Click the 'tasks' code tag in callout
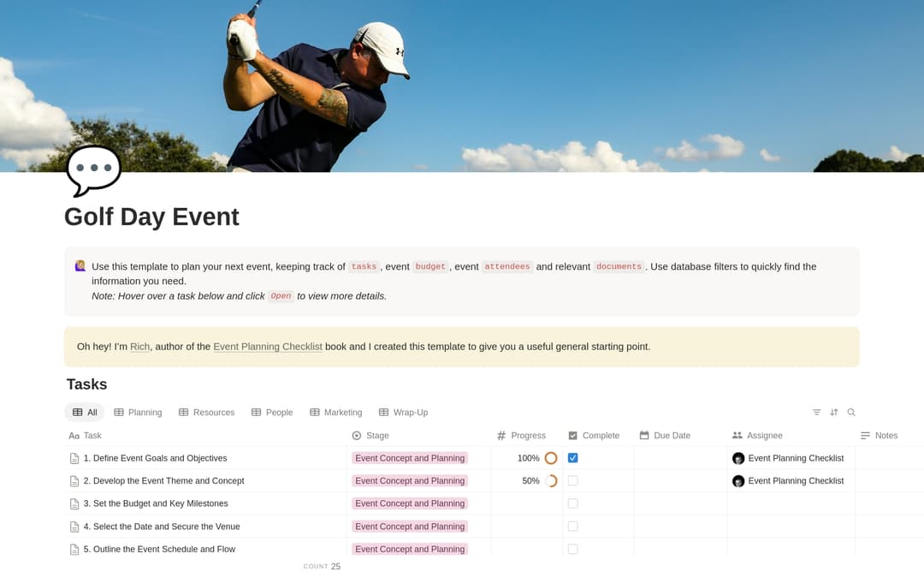 [x=364, y=266]
